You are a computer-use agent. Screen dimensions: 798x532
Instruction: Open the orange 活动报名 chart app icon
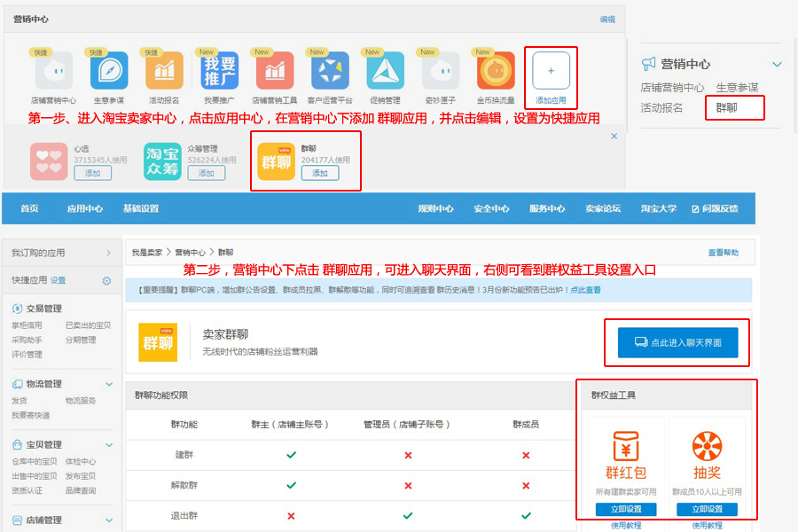coord(164,71)
